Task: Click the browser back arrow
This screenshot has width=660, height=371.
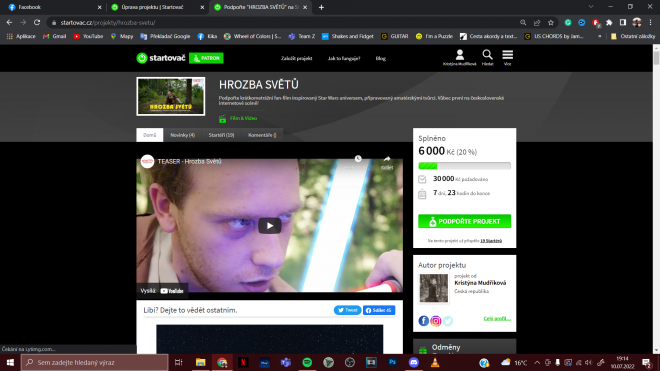Action: (x=9, y=22)
